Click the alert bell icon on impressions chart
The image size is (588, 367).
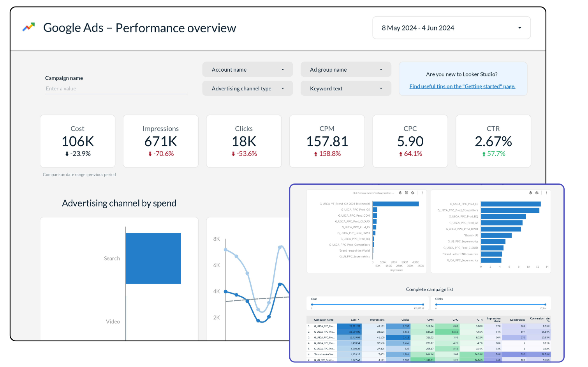[400, 193]
